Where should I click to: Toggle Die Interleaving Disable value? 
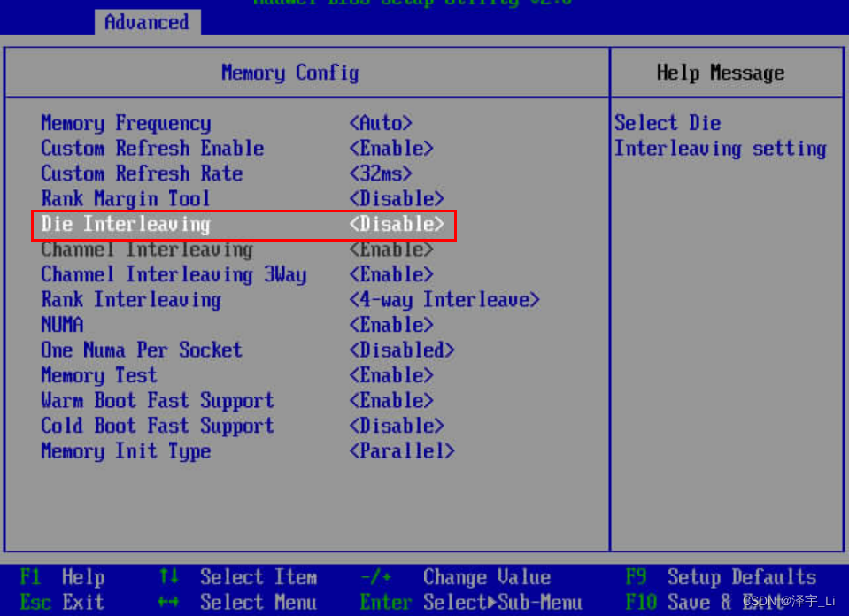click(397, 224)
